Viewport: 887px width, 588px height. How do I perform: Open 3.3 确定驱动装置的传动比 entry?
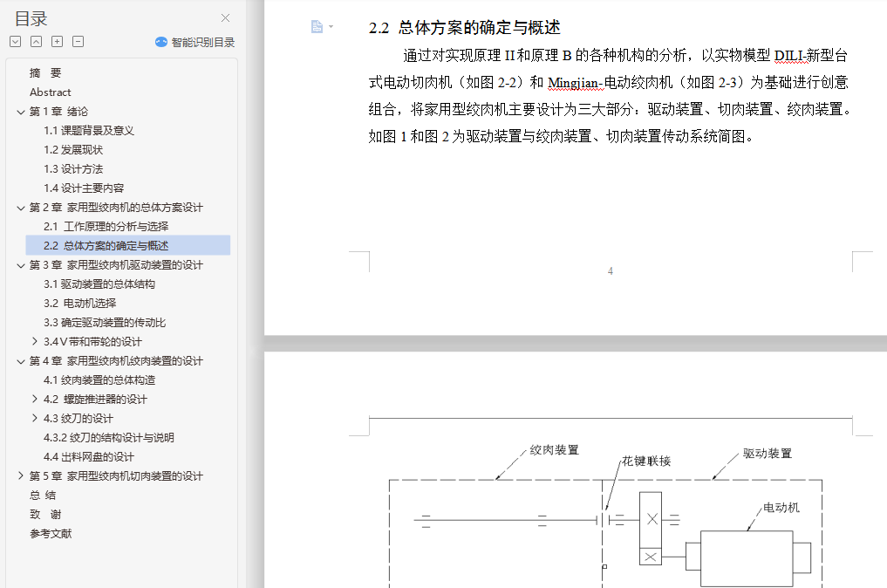(x=105, y=323)
